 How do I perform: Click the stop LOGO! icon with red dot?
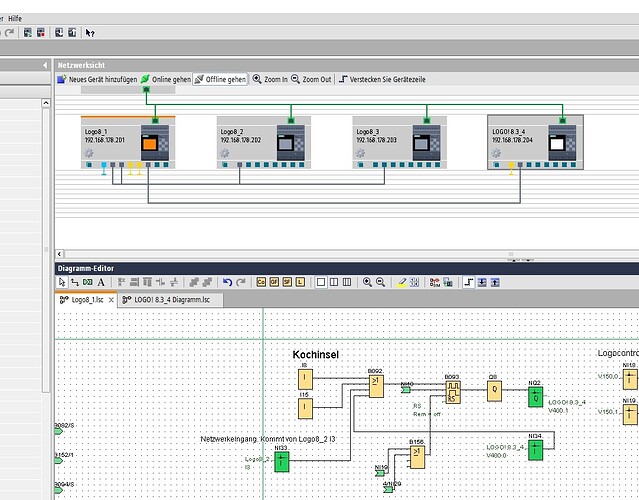point(41,33)
